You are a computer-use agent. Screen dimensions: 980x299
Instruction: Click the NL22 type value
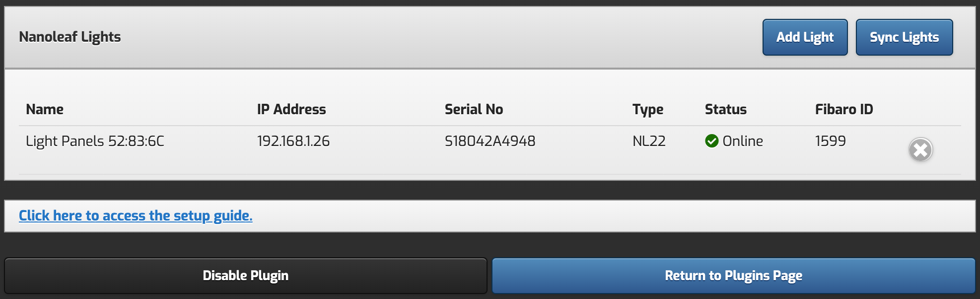point(649,141)
